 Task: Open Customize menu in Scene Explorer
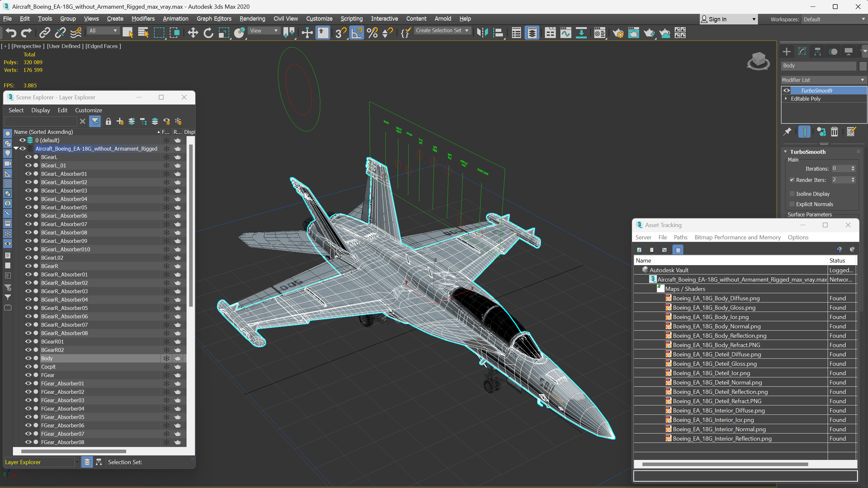pyautogui.click(x=88, y=110)
